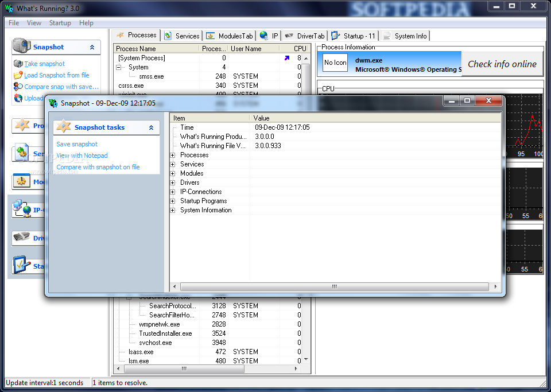Screen dimensions: 551x392
Task: Click View with Notepad link
Action: coord(82,156)
